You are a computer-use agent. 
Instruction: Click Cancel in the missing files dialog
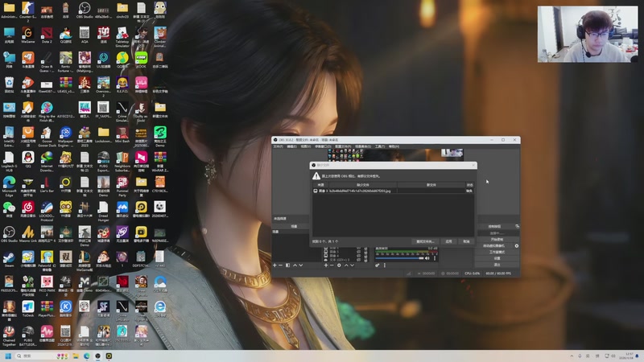[466, 241]
